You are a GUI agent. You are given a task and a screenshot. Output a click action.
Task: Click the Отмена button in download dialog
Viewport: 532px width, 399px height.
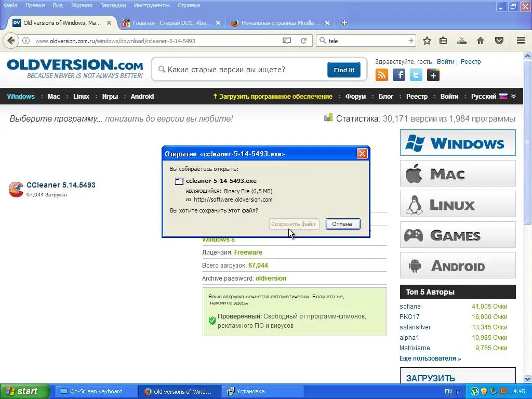point(343,224)
